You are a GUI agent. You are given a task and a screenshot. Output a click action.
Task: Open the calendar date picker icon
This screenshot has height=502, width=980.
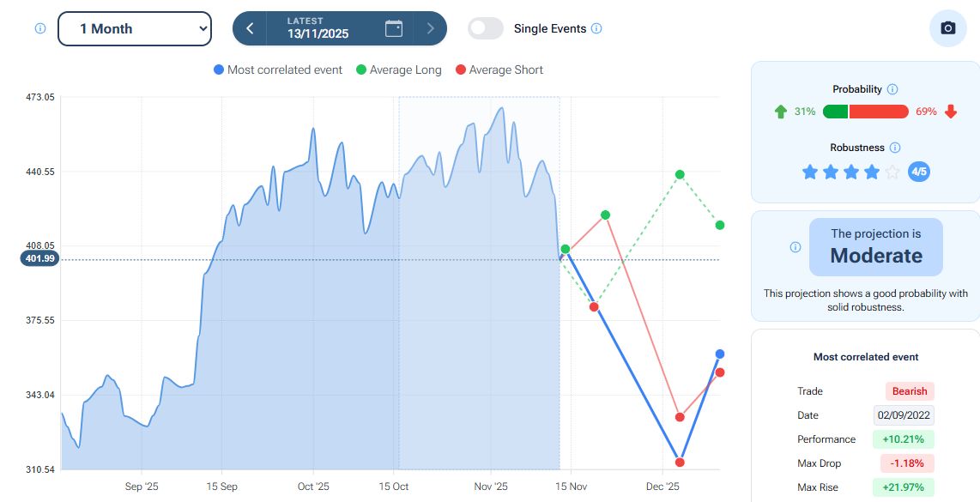(x=394, y=28)
